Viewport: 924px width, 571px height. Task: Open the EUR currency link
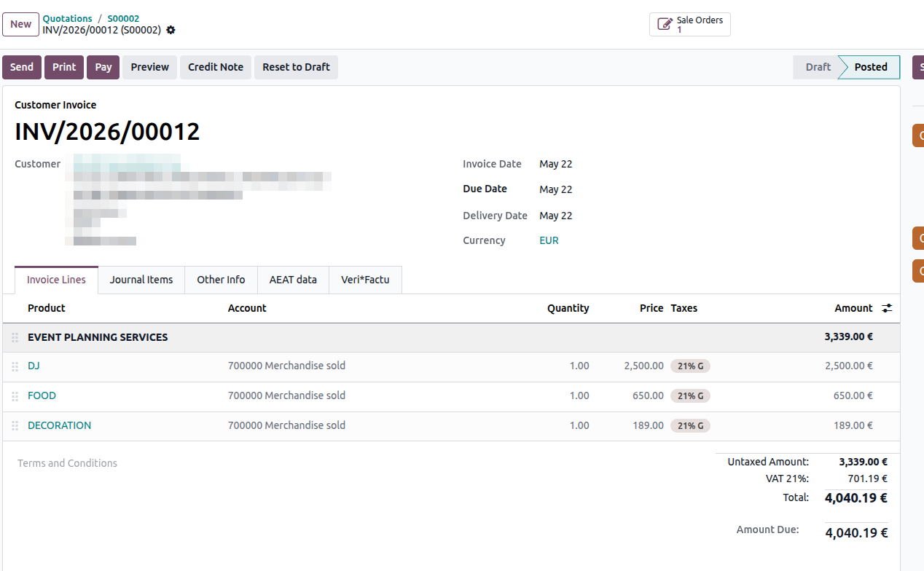click(549, 240)
